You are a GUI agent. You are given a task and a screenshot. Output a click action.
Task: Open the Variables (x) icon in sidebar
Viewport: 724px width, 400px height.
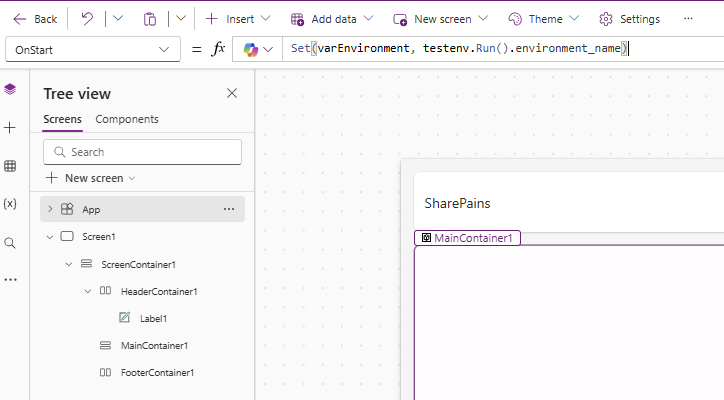(x=10, y=204)
